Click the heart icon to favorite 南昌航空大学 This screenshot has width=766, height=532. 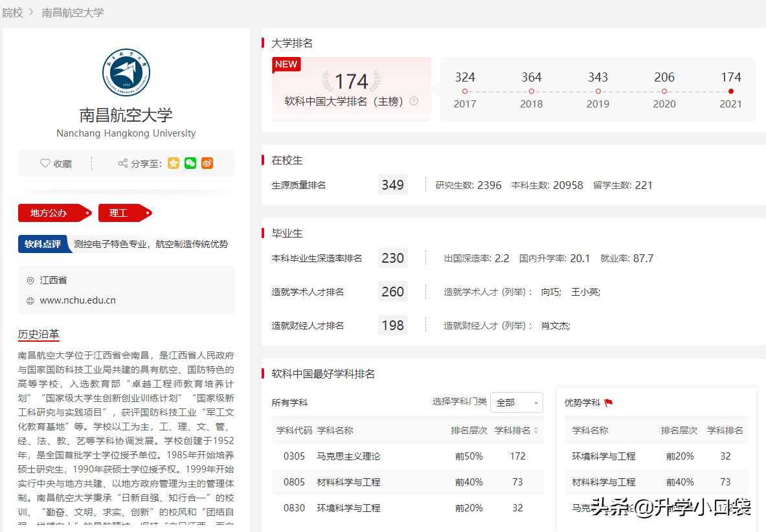tap(45, 163)
